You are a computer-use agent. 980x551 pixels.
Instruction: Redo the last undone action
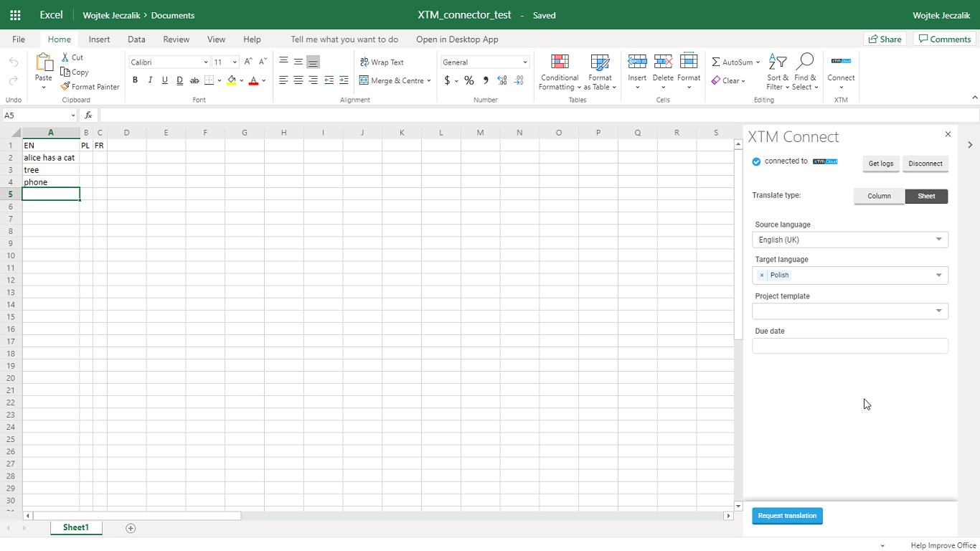(x=14, y=80)
